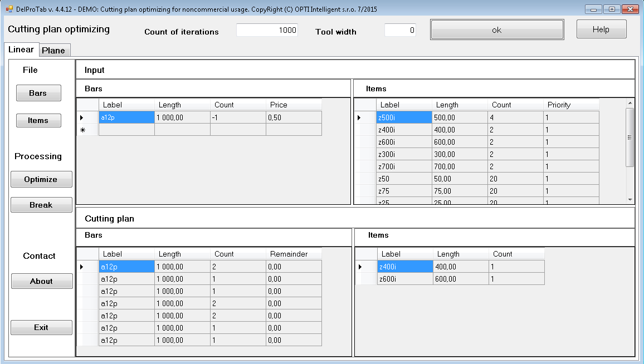Select the Linear tab

pos(22,50)
